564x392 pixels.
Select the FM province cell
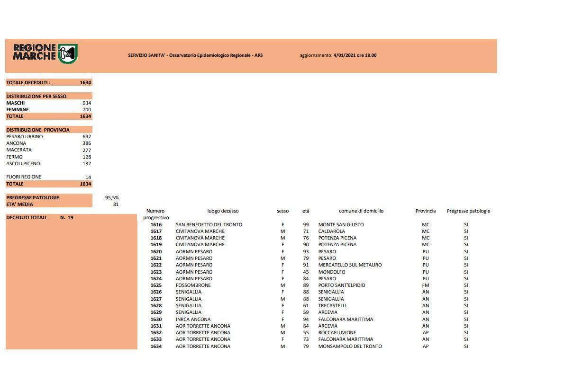[426, 285]
